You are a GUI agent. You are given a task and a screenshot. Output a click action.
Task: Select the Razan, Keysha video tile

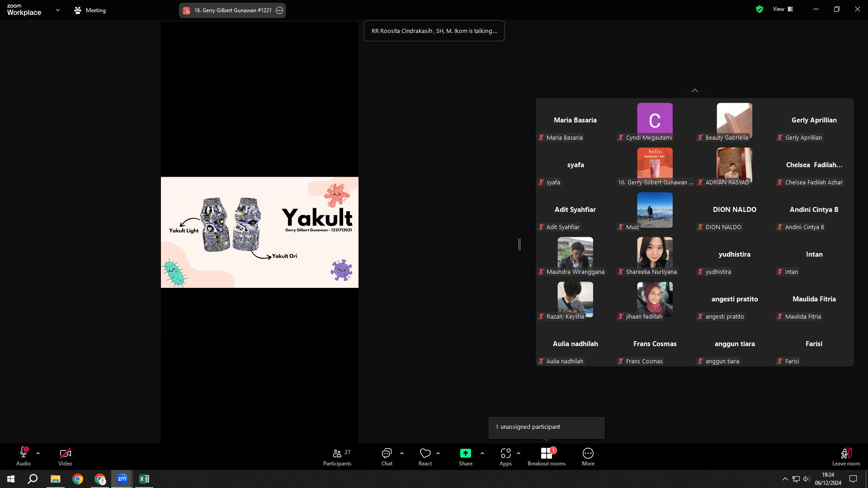pyautogui.click(x=576, y=300)
